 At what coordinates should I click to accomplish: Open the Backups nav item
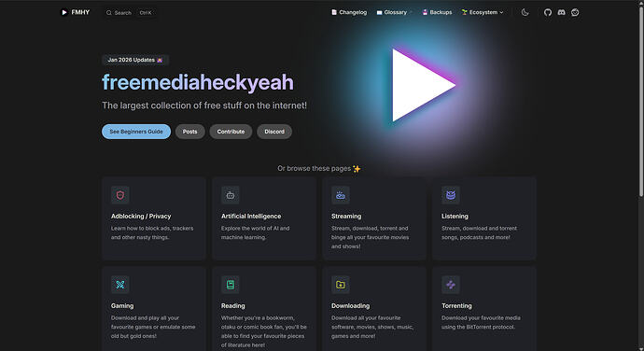[x=437, y=12]
